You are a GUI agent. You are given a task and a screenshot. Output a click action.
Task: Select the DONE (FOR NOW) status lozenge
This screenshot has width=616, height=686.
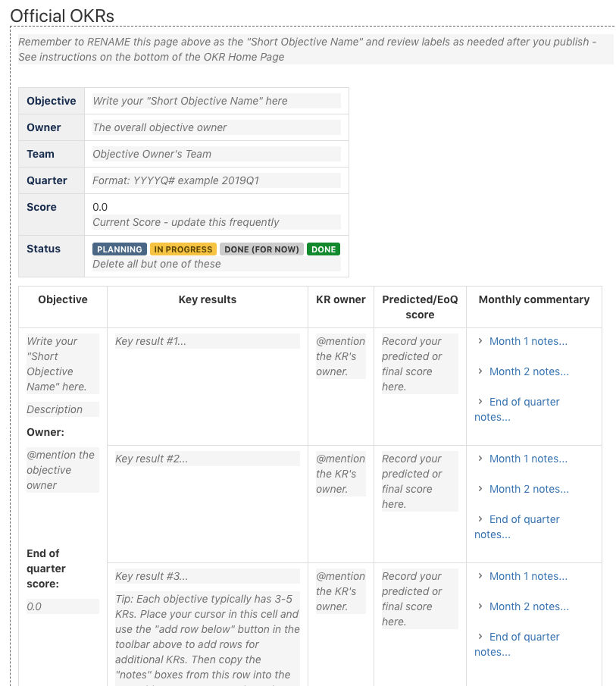point(261,249)
